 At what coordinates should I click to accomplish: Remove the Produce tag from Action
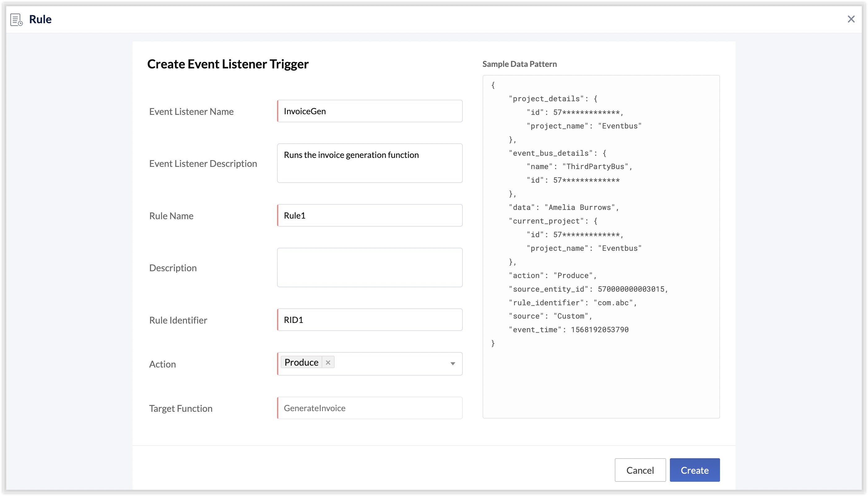(328, 363)
